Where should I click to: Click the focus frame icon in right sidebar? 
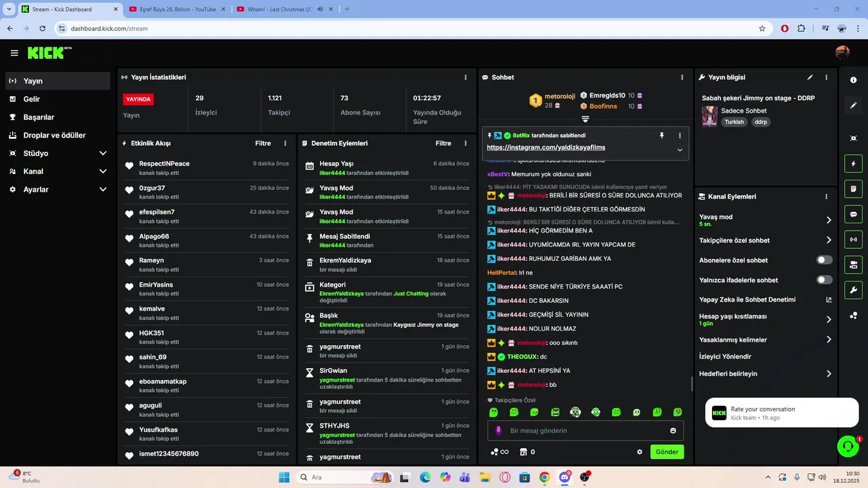tap(853, 138)
